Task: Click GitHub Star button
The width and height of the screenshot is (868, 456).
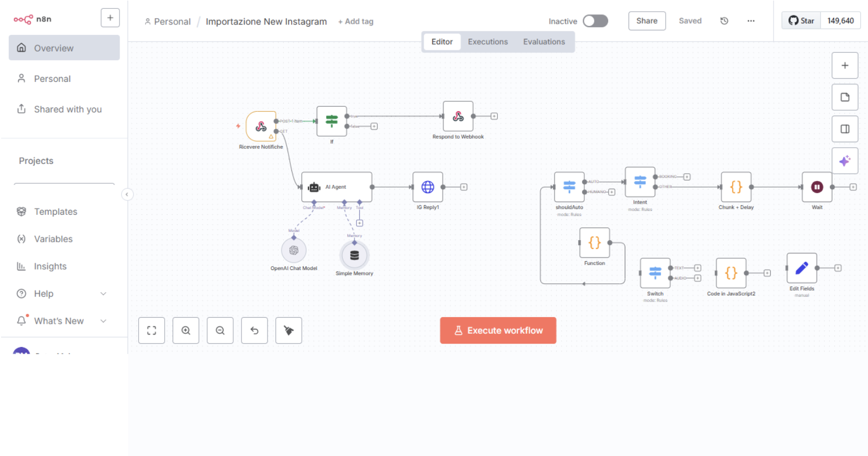Action: [801, 20]
